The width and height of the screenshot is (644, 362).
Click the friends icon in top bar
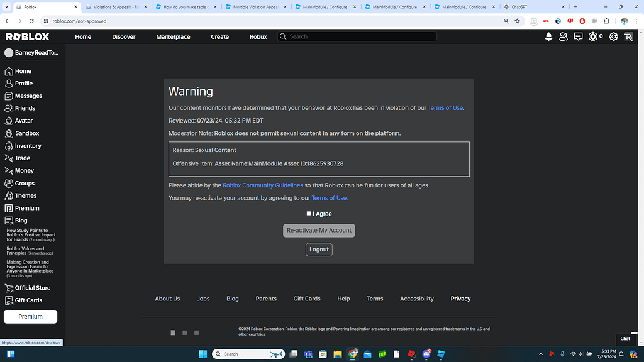pyautogui.click(x=563, y=36)
